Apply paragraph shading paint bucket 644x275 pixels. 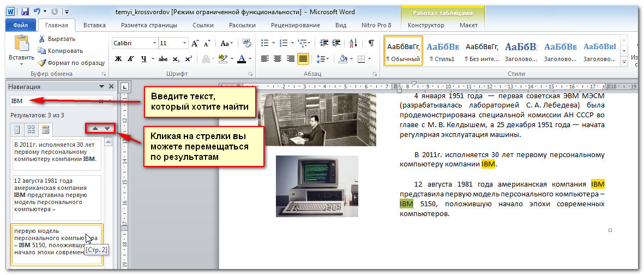click(343, 59)
